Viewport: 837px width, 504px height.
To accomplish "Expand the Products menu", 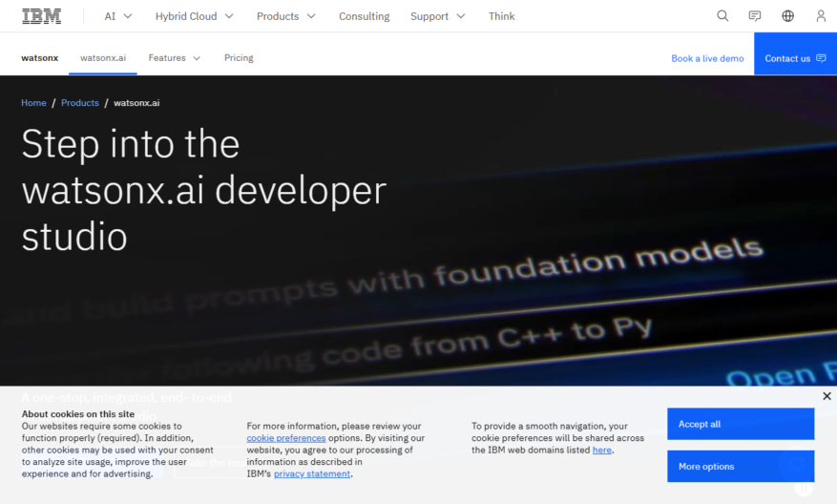I will click(286, 16).
